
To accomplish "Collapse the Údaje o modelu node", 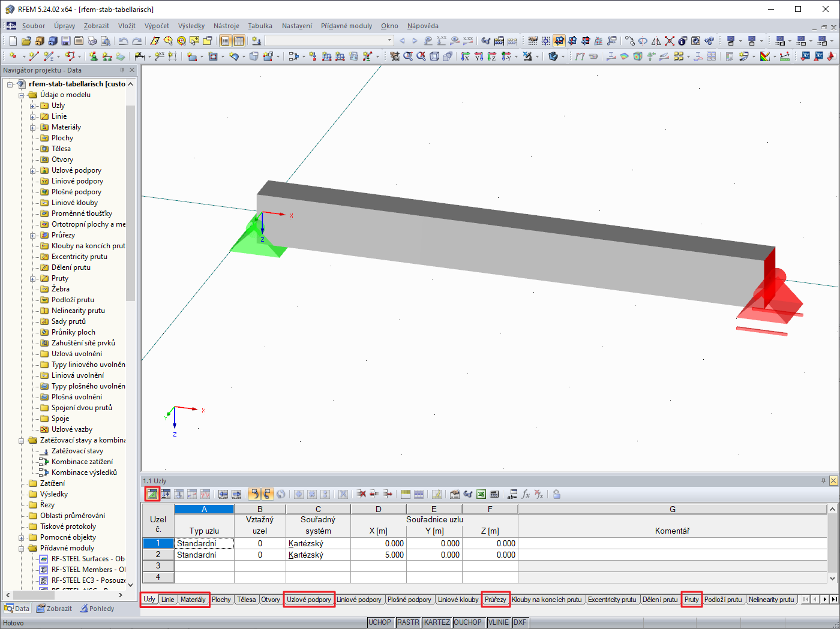I will tap(22, 95).
